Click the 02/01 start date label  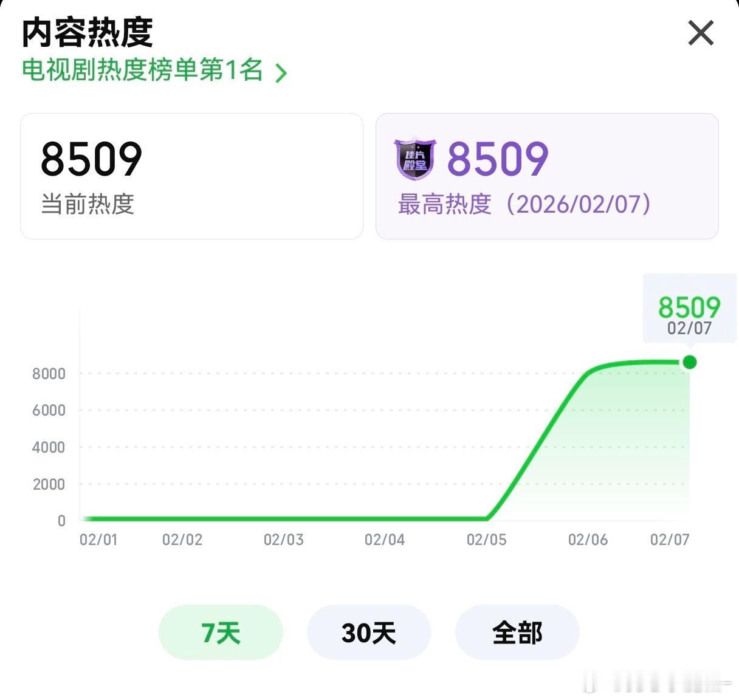(x=98, y=539)
